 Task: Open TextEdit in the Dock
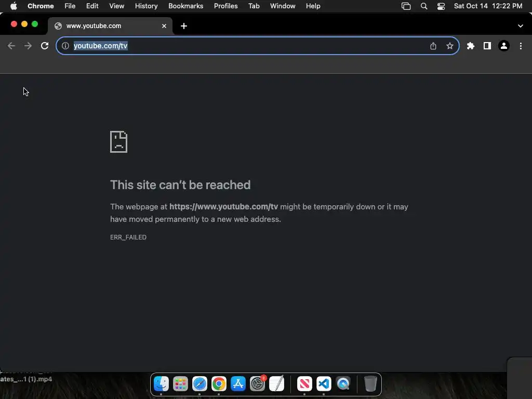[x=277, y=384]
